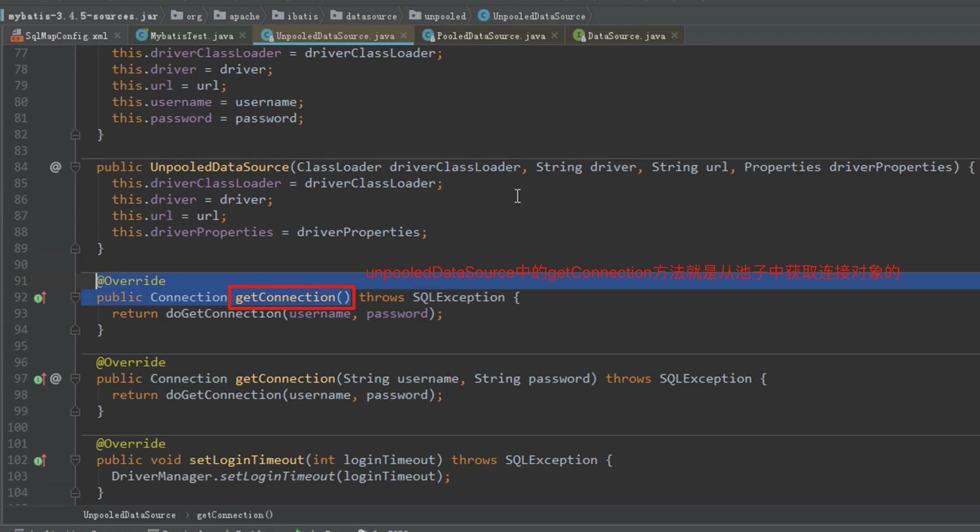Close the DataSource.java tab
This screenshot has width=980, height=532.
coord(675,36)
